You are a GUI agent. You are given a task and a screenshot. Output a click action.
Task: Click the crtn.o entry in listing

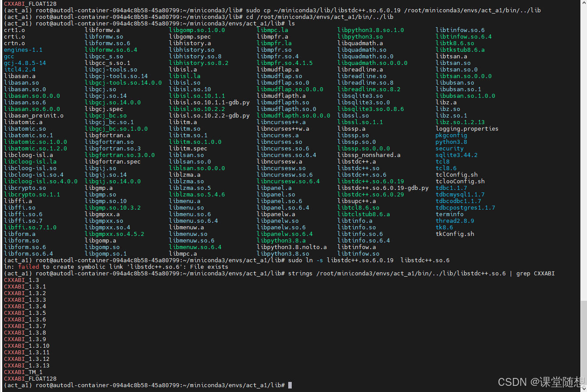point(14,43)
